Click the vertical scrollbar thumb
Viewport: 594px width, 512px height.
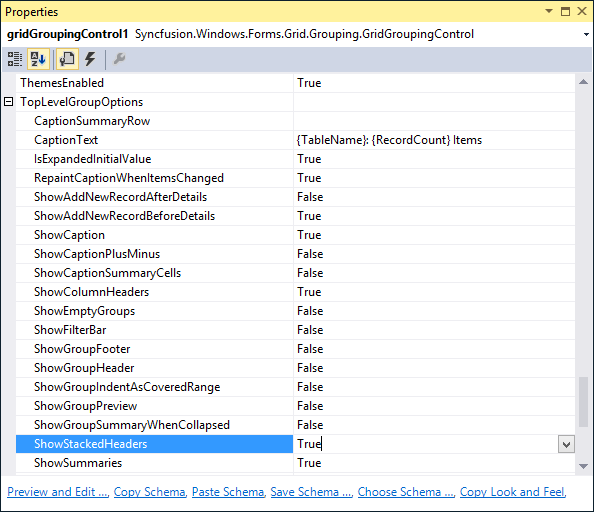[x=583, y=402]
